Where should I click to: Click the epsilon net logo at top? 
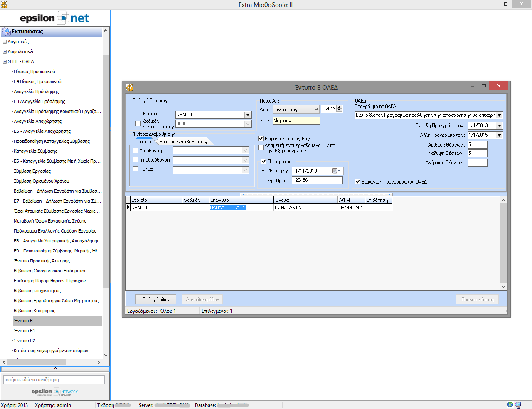(54, 18)
